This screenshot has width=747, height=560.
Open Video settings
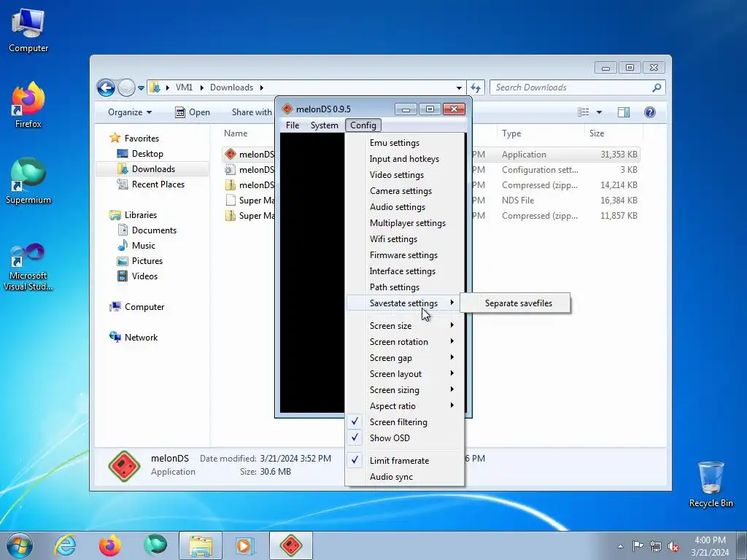point(405,175)
